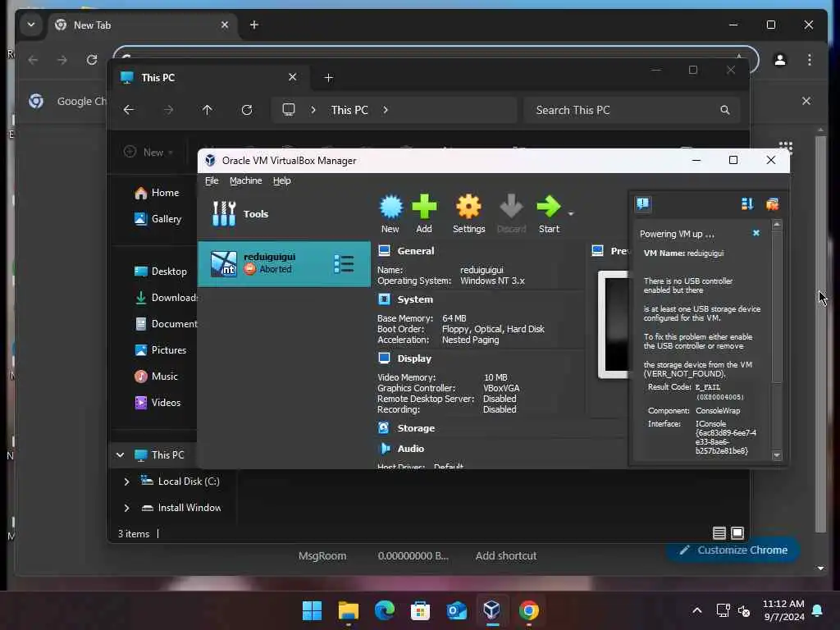Open Music folder in Explorer sidebar

click(156, 376)
